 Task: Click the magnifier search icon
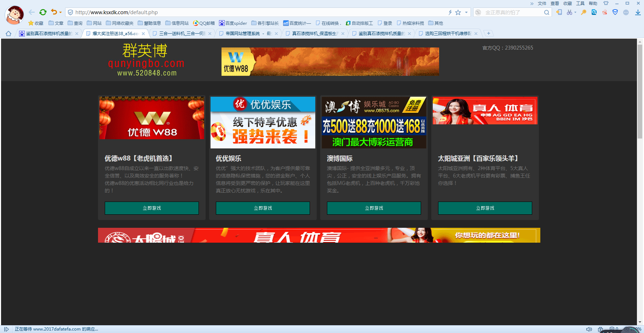tap(547, 12)
